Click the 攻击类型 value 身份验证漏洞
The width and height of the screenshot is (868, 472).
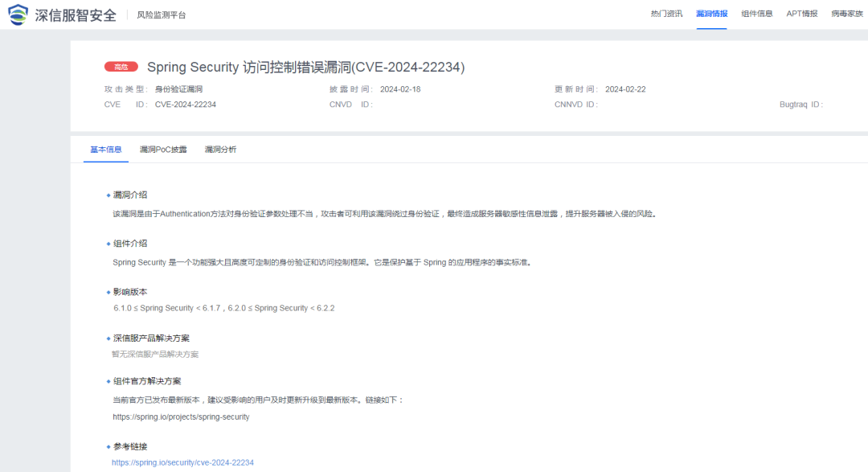178,89
